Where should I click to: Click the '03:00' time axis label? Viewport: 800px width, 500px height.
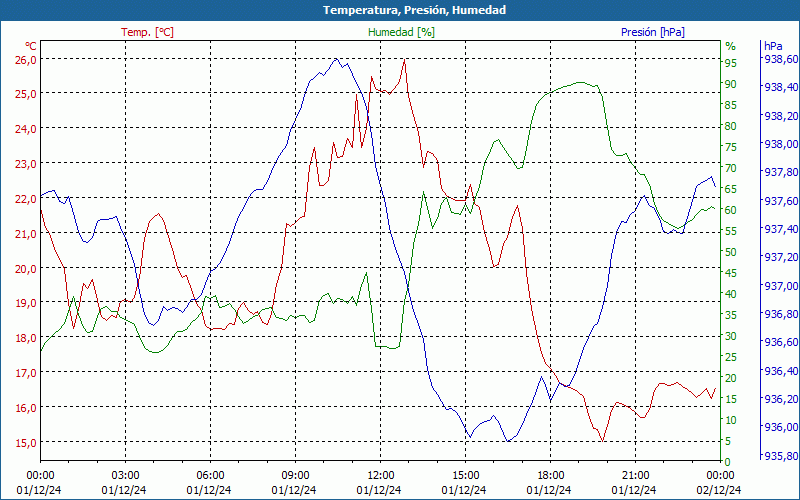click(126, 476)
